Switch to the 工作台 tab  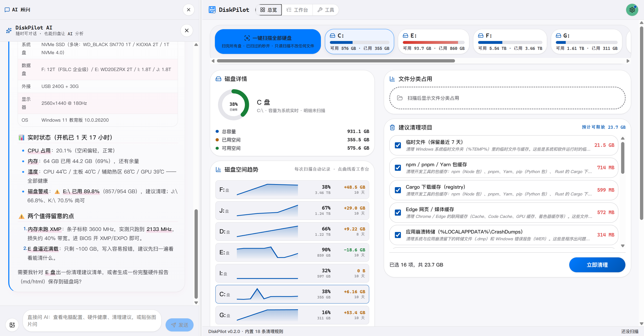pos(297,10)
